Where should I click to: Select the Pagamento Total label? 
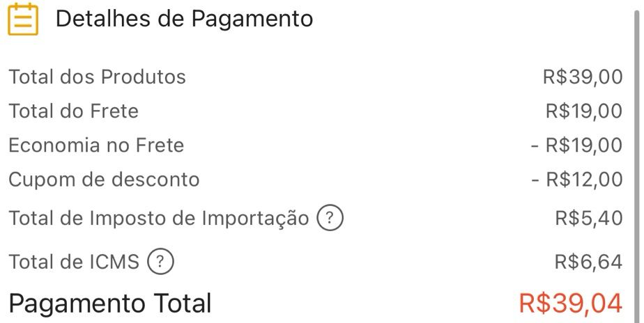109,304
